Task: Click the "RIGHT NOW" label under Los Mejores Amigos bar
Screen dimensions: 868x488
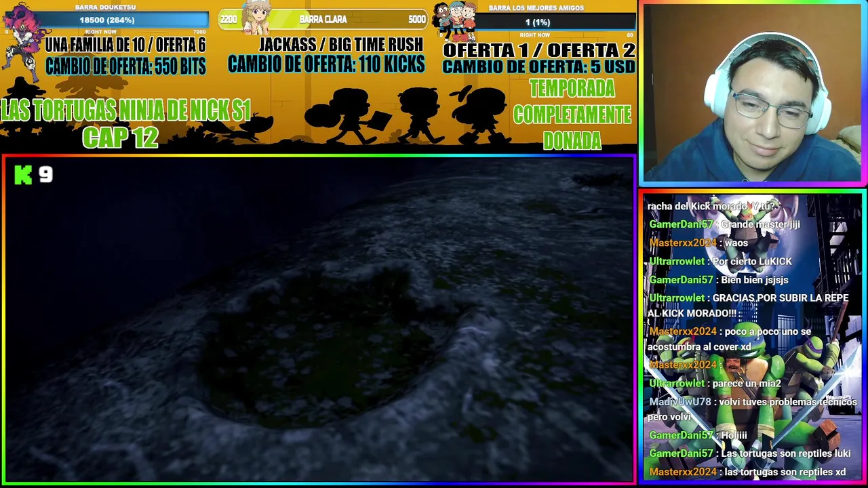Action: 534,35
